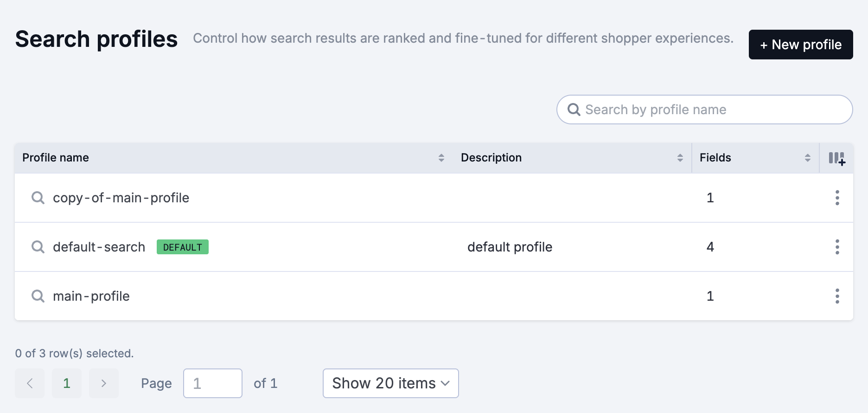Screen dimensions: 868x413
Task: Click the + New profile button
Action: point(800,45)
